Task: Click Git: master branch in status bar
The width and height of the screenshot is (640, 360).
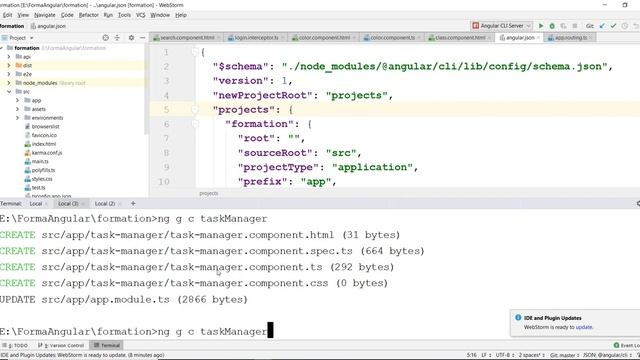Action: pyautogui.click(x=565, y=355)
